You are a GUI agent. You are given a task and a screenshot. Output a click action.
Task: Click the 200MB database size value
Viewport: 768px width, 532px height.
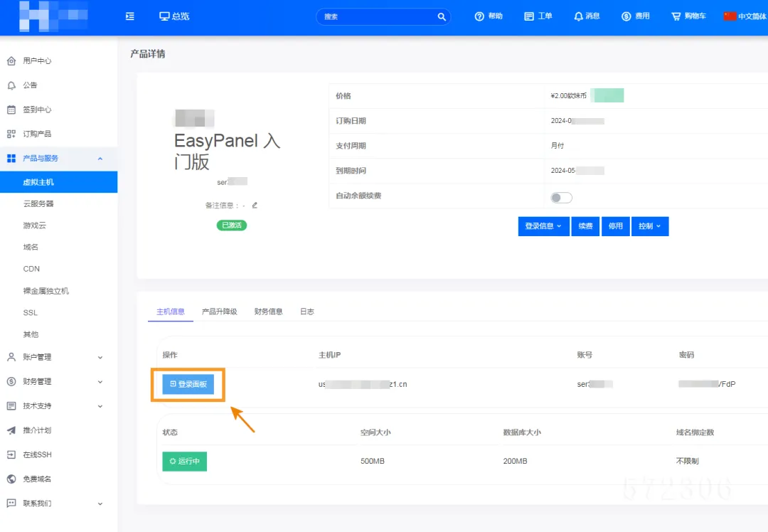pyautogui.click(x=516, y=462)
